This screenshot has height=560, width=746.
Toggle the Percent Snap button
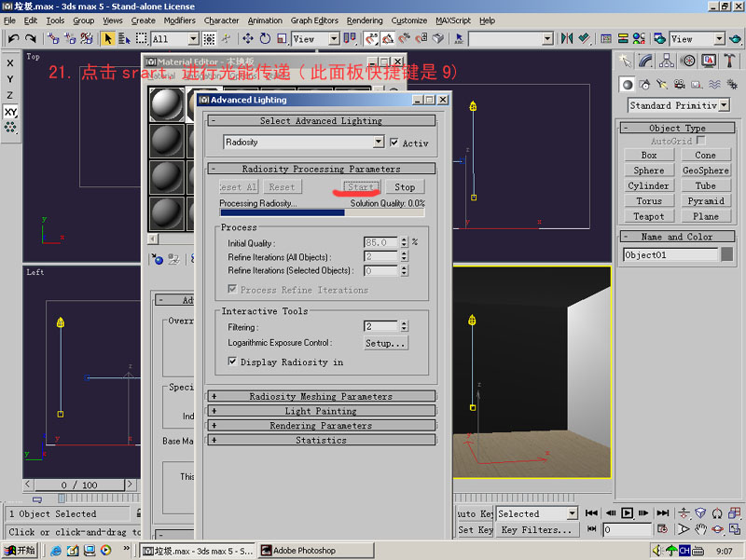tap(405, 38)
